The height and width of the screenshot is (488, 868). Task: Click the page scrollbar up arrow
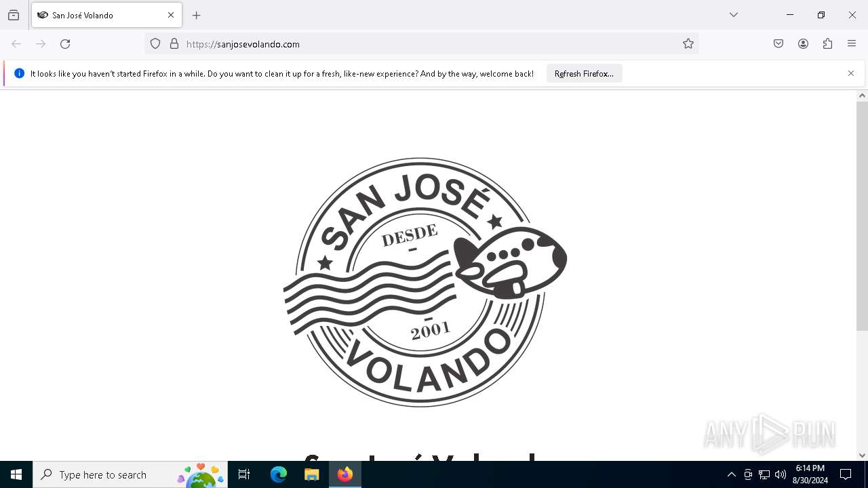[862, 96]
